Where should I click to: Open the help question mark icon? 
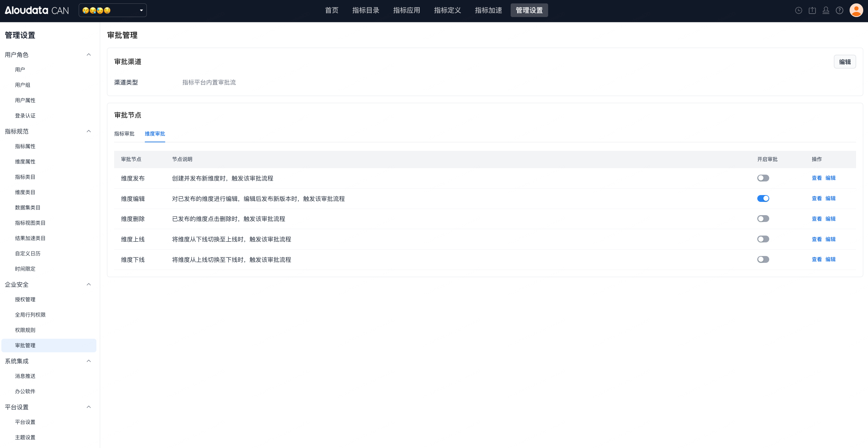(x=839, y=11)
